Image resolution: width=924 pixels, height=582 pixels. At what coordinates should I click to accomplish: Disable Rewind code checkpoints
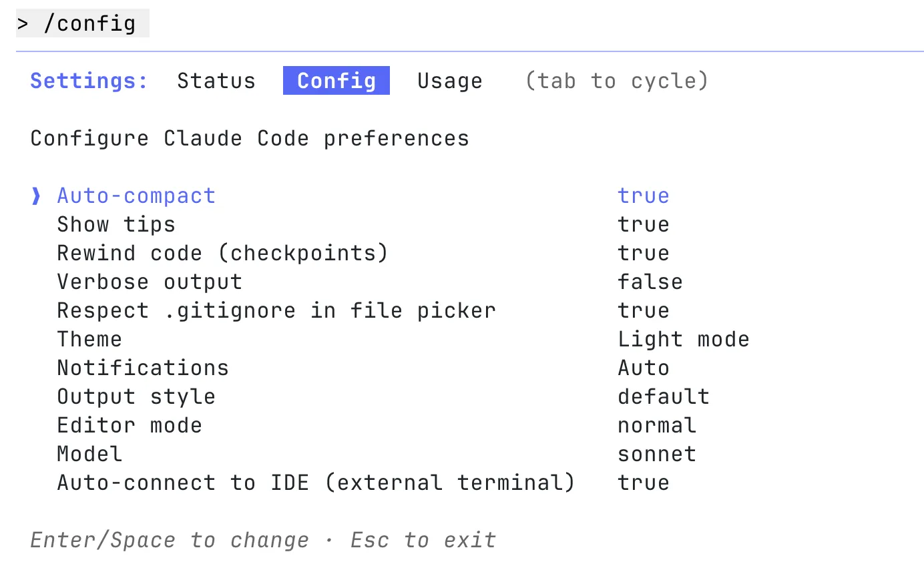(x=222, y=253)
